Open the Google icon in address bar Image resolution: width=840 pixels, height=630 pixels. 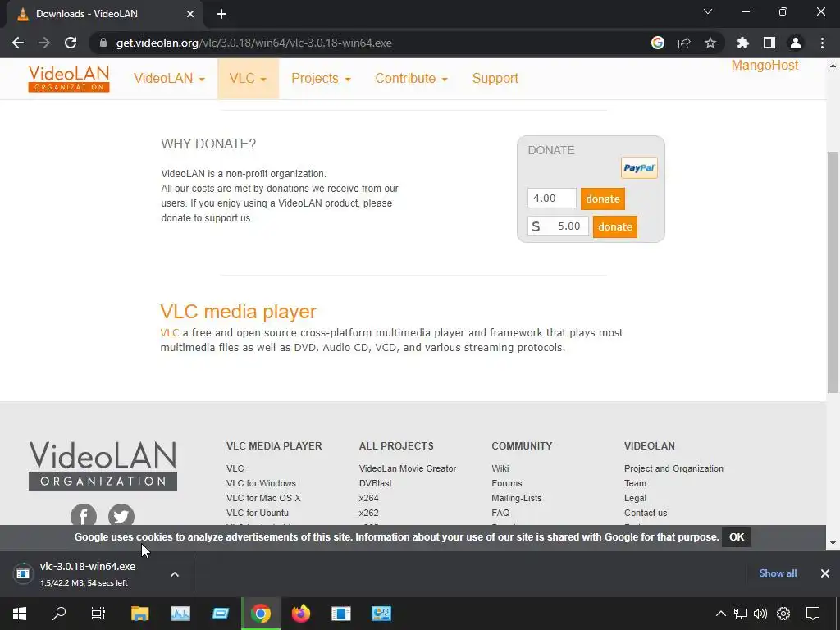[658, 43]
